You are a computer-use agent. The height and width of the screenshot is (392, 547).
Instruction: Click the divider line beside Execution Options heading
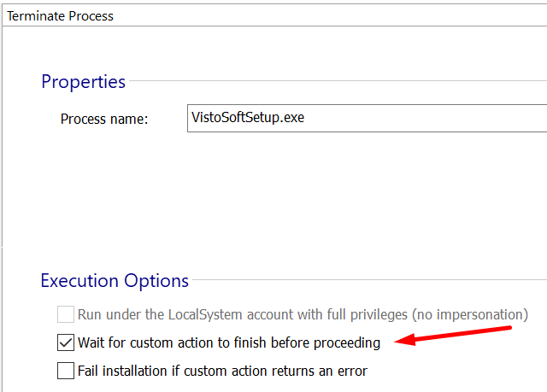coord(368,279)
